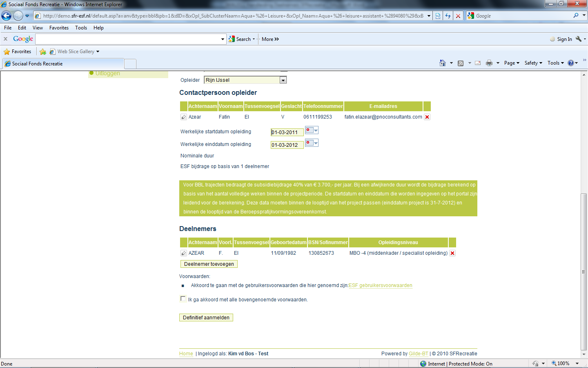Click the Opleidingsniveau column header
Viewport: 588px width, 368px height.
[x=398, y=242]
